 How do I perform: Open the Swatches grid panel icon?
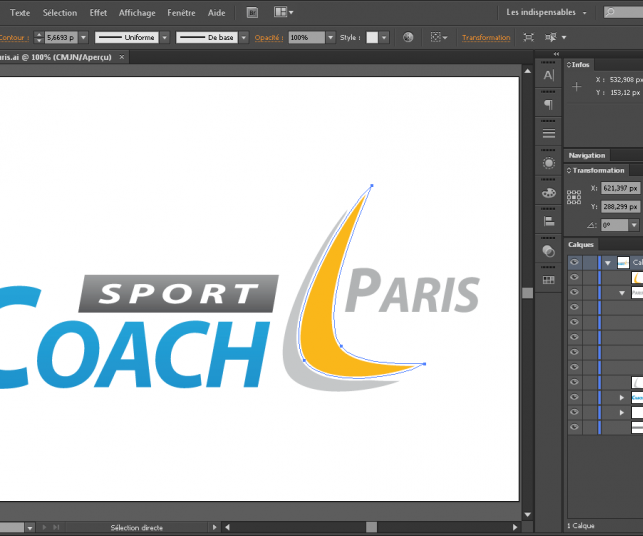[549, 280]
